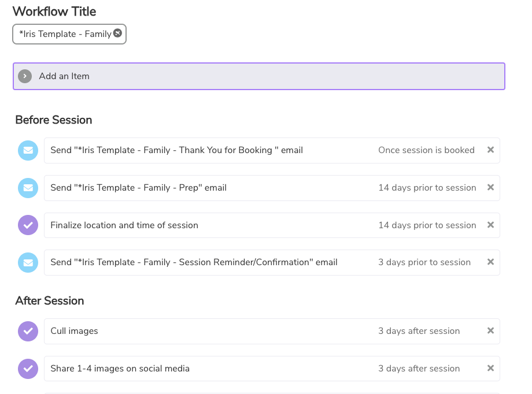Clear the Workflow Title field with x icon
Screen dimensions: 532x394
[x=117, y=33]
